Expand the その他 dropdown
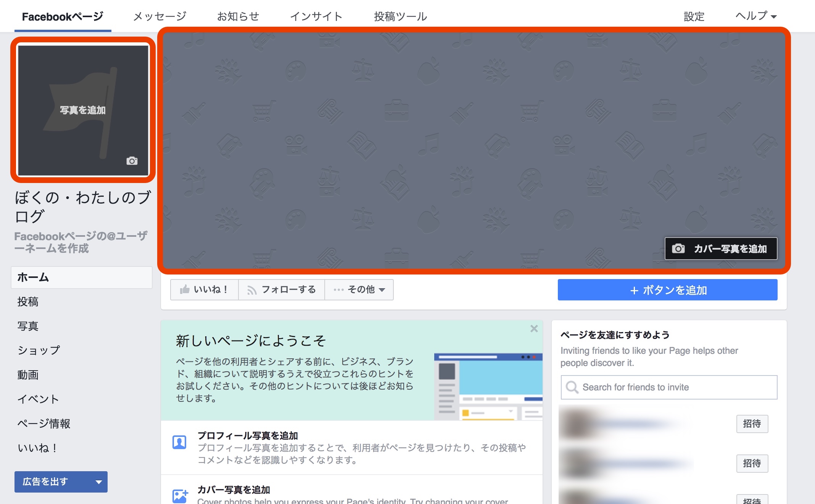The image size is (815, 504). 359,290
